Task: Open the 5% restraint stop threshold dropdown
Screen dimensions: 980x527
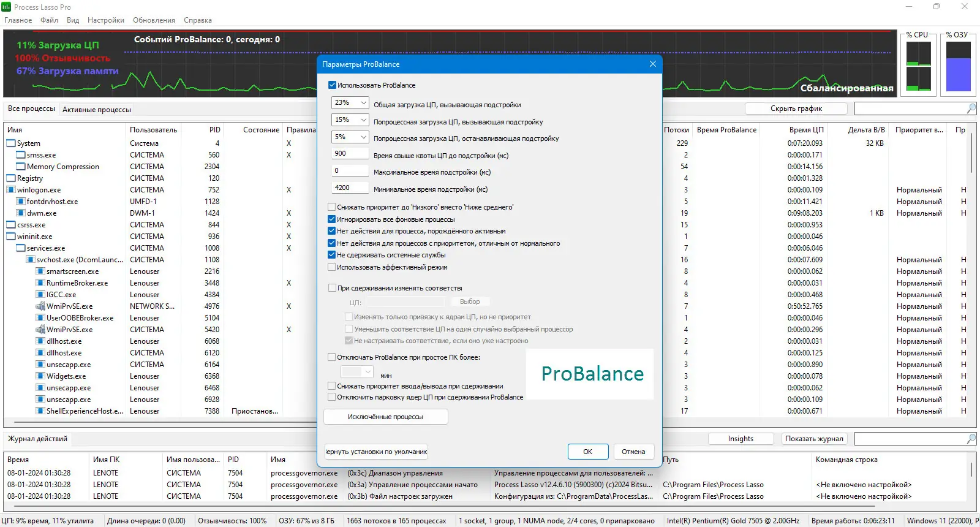Action: [350, 137]
